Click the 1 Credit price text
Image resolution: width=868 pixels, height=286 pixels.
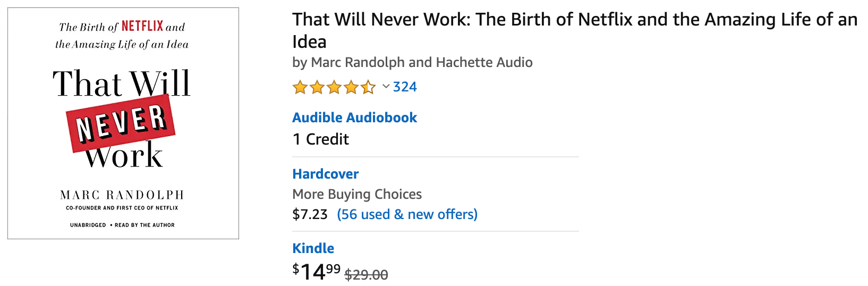[321, 139]
